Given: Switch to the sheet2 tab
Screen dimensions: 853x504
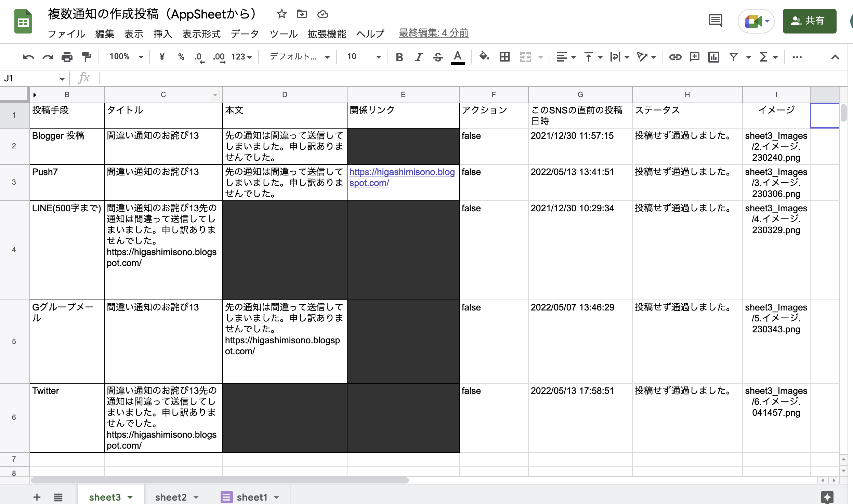Looking at the screenshot, I should click(x=171, y=497).
